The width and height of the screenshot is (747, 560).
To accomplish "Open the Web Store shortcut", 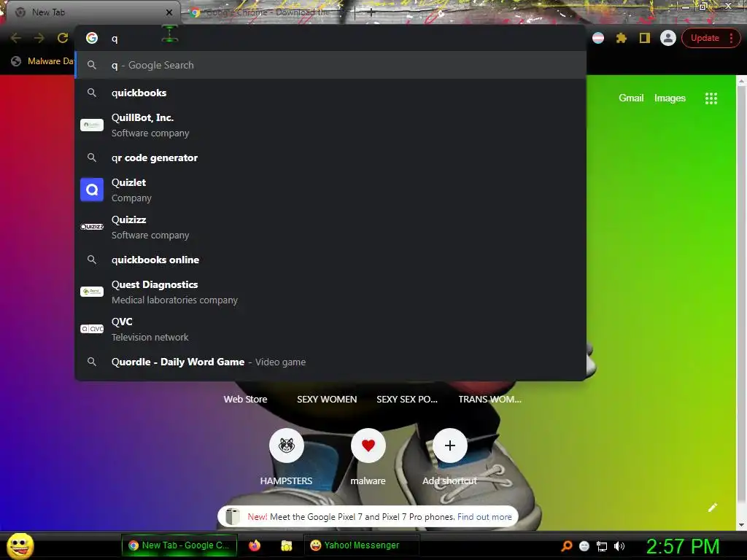I will (x=245, y=400).
